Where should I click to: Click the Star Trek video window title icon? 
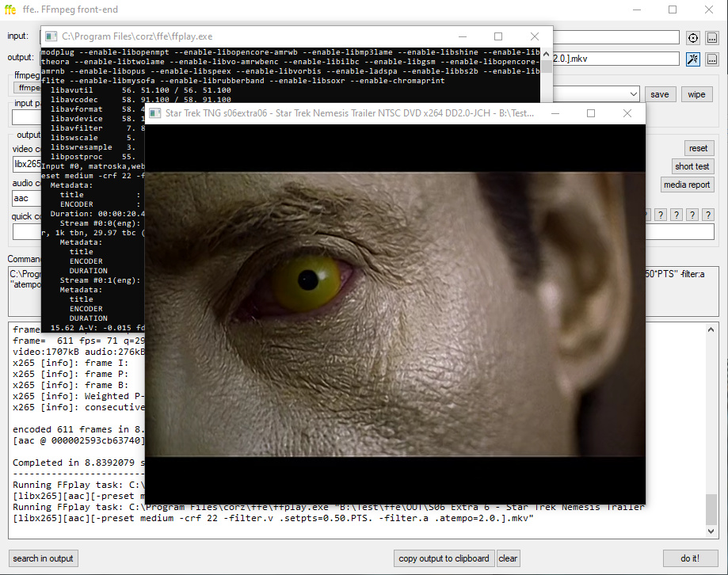(154, 113)
